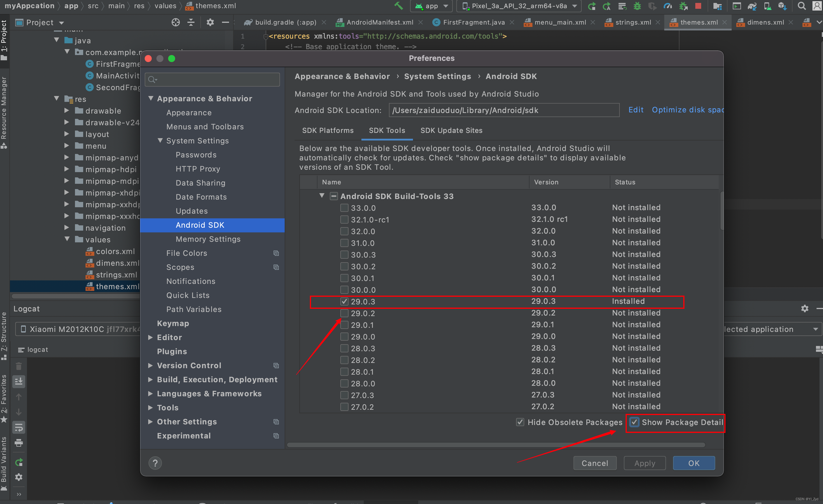Collapse Android SDK Build-Tools 33 group
The height and width of the screenshot is (504, 823).
coord(322,196)
